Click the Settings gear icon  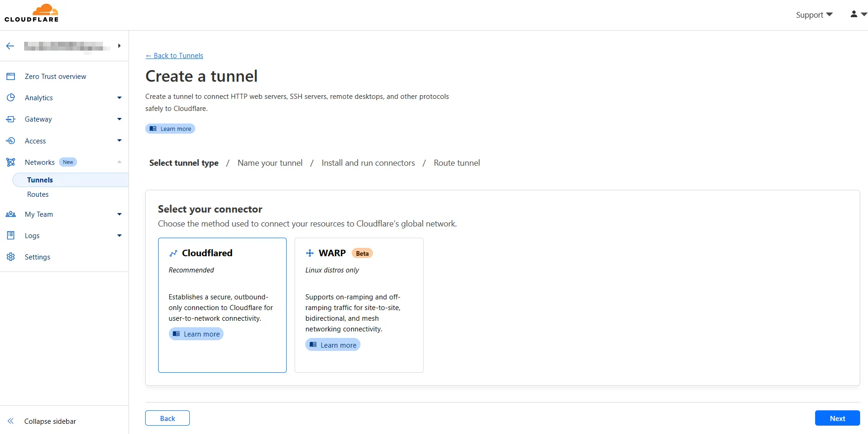pos(11,257)
